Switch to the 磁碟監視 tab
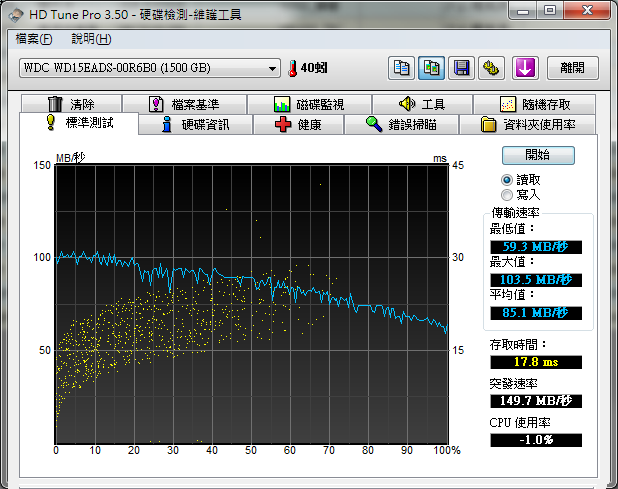This screenshot has height=489, width=618. tap(309, 104)
